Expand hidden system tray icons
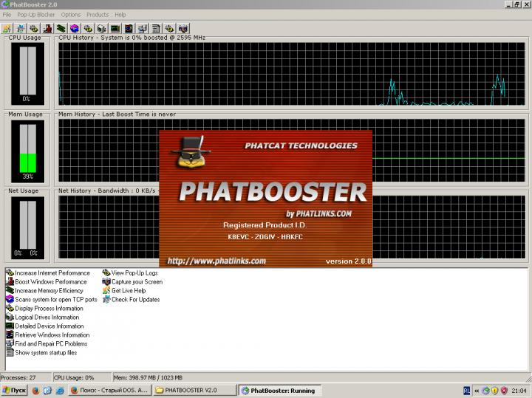 477,391
